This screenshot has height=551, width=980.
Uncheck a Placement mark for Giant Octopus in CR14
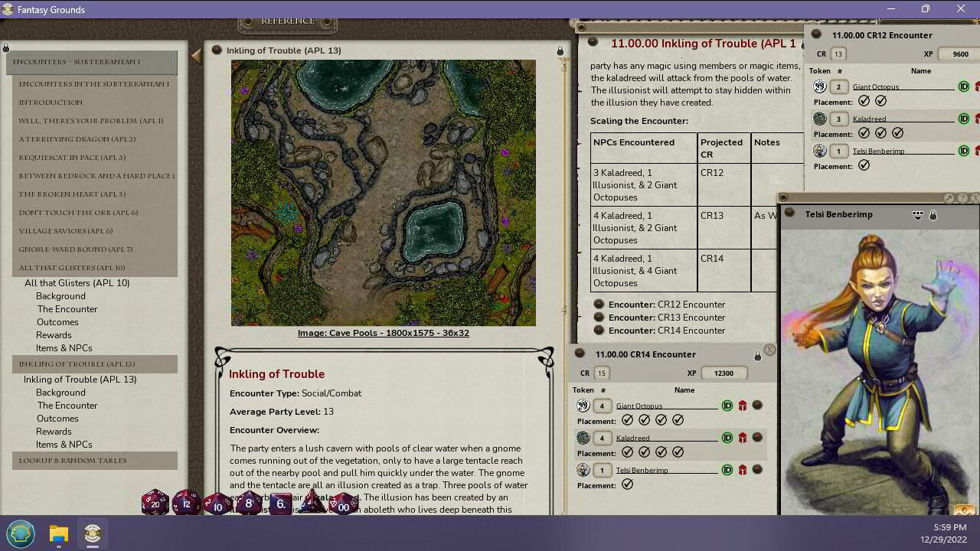point(628,419)
